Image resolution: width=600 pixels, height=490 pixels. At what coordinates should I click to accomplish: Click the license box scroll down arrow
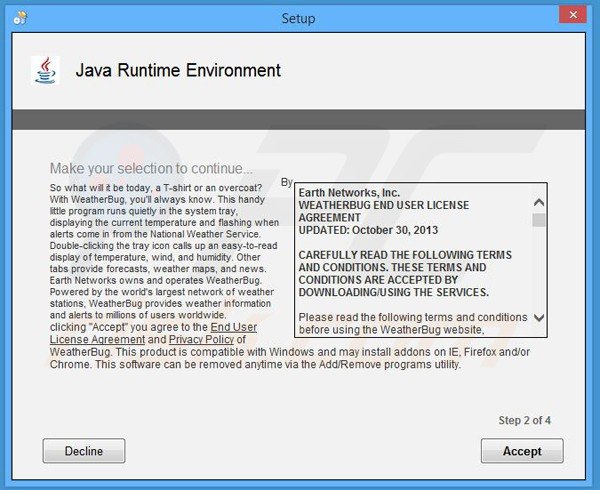tap(539, 317)
